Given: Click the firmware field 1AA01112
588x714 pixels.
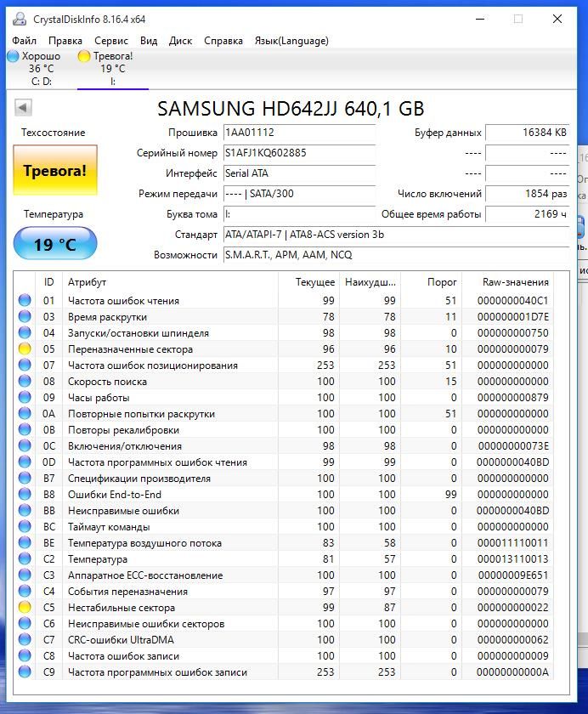Looking at the screenshot, I should point(299,133).
